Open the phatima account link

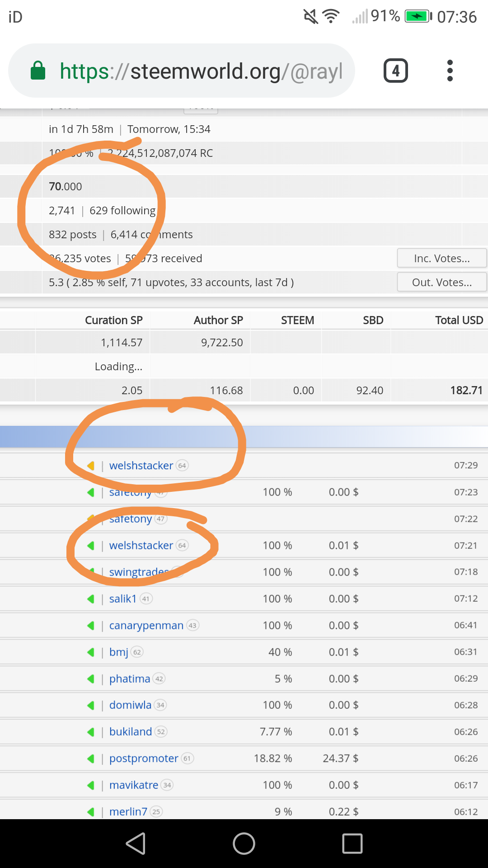(x=130, y=679)
